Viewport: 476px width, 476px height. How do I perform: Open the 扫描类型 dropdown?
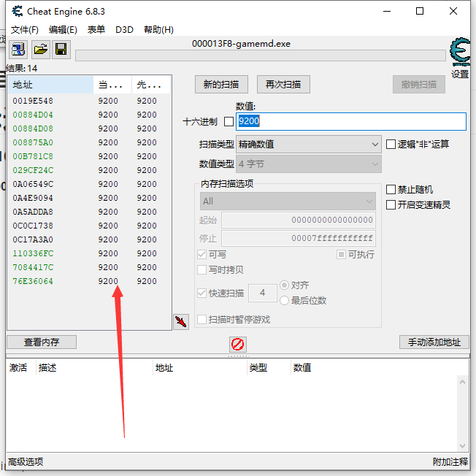tap(308, 144)
